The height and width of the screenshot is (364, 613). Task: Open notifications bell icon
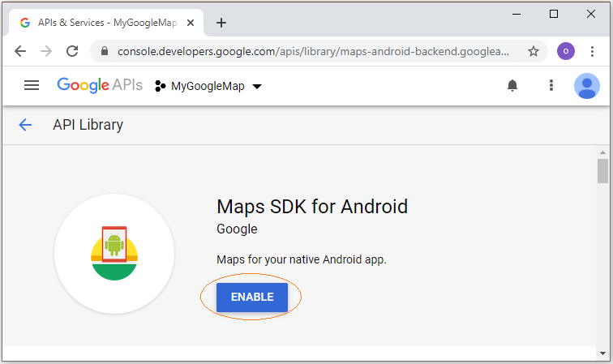512,85
